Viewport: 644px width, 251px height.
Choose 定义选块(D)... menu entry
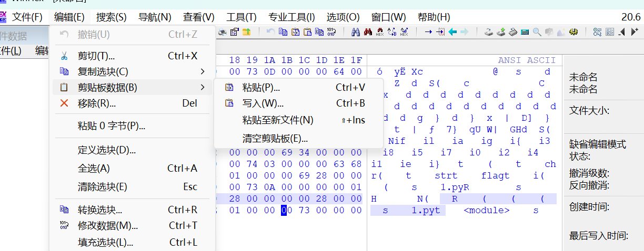(x=132, y=150)
